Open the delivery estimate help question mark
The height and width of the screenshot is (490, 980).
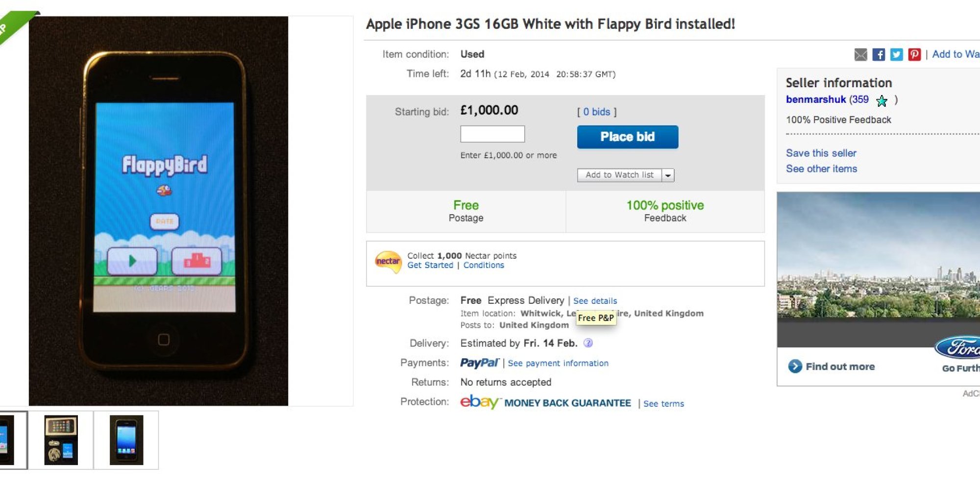588,343
